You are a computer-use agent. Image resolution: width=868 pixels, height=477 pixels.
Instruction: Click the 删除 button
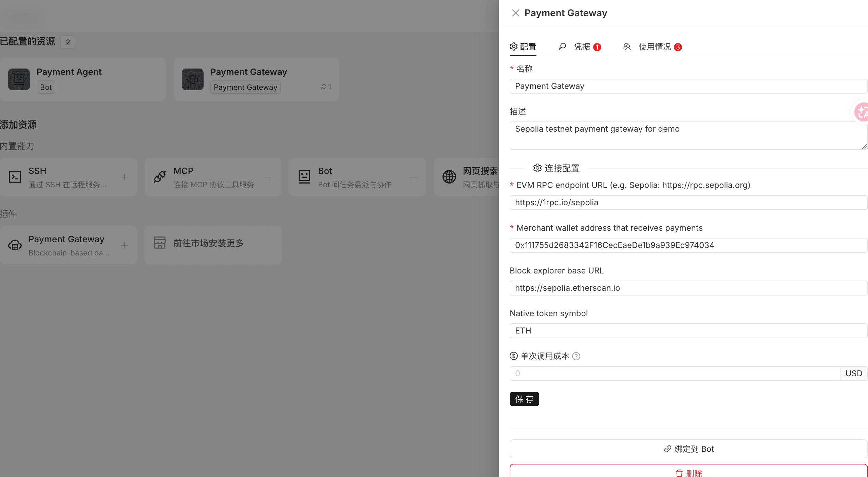[688, 473]
